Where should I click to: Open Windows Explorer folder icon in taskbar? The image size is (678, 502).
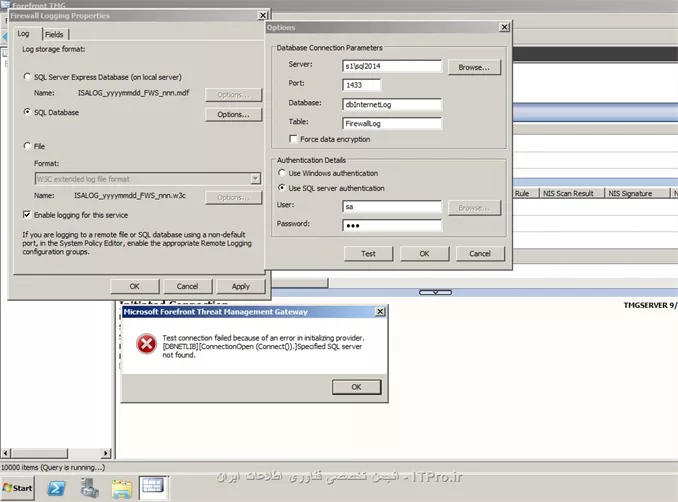click(x=122, y=489)
